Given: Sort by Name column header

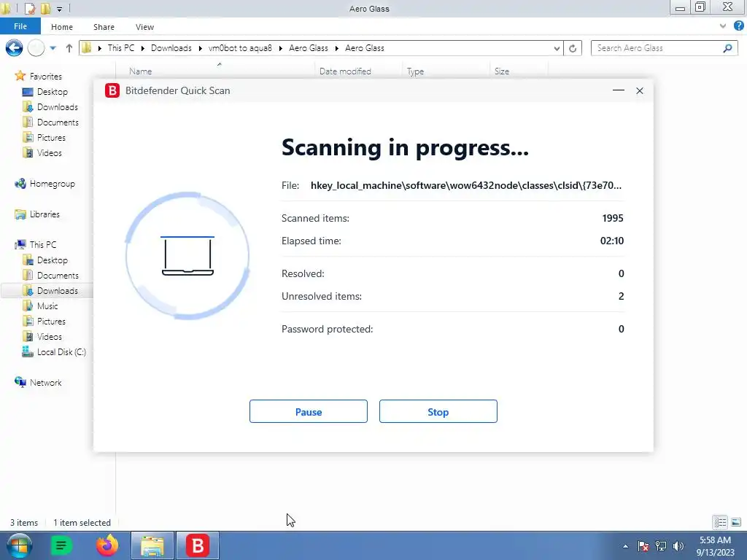Looking at the screenshot, I should [x=141, y=71].
